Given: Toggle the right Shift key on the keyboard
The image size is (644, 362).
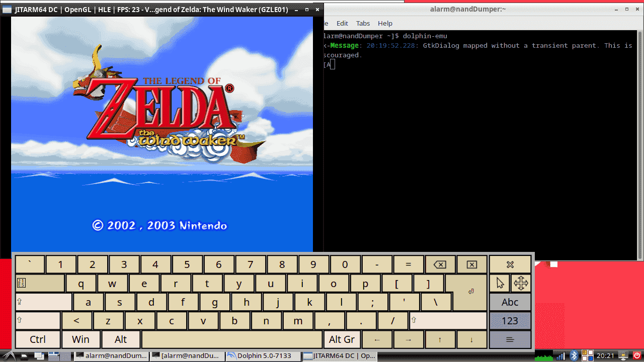Looking at the screenshot, I should (448, 321).
